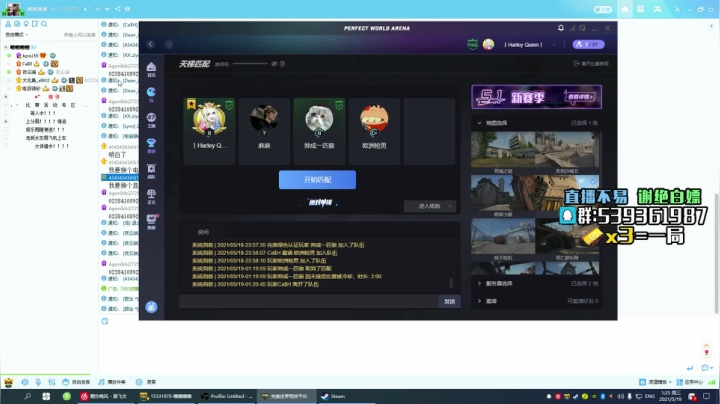This screenshot has width=720, height=404.
Task: Select the highlighted chat message in voice log
Action: [120, 177]
